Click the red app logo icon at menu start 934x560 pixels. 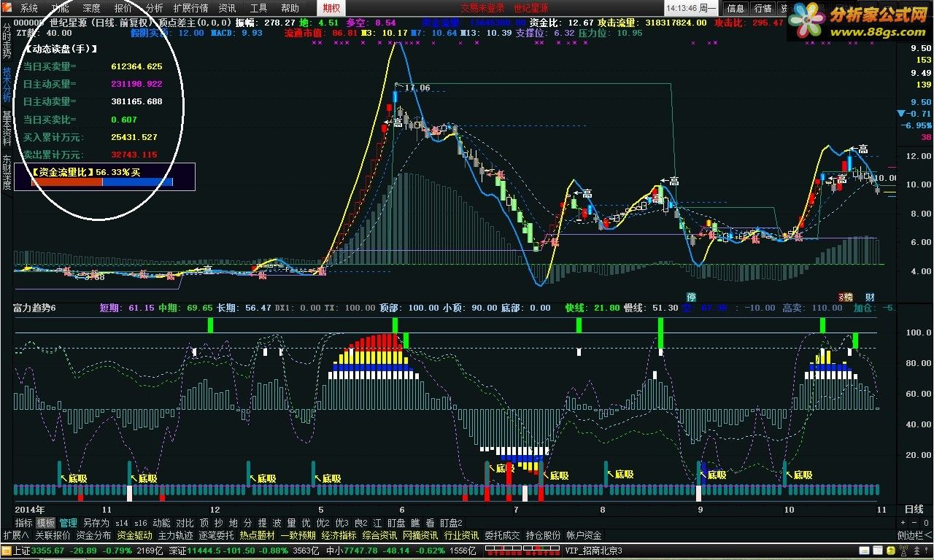pyautogui.click(x=9, y=8)
